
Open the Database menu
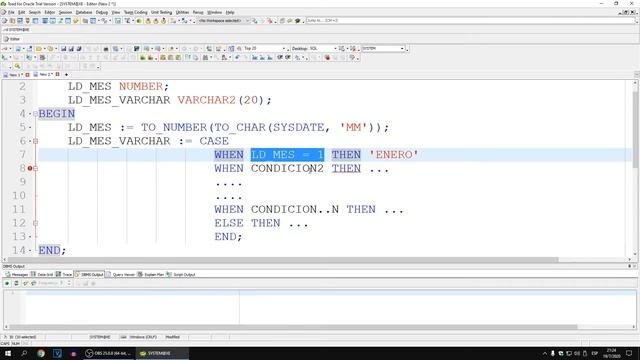tap(84, 12)
